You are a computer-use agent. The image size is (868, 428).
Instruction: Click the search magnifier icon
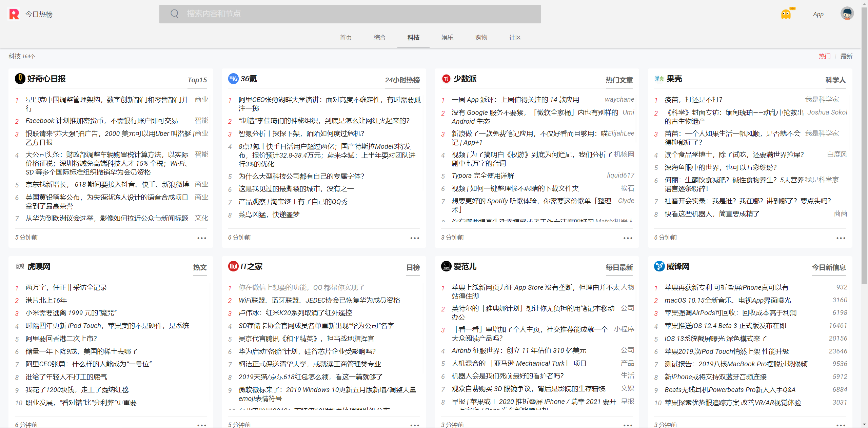point(174,14)
